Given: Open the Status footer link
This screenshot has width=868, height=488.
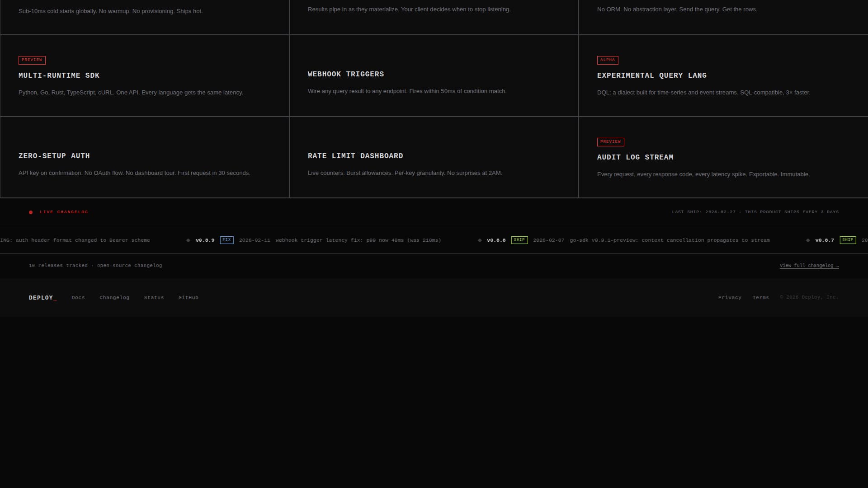Looking at the screenshot, I should 154,298.
